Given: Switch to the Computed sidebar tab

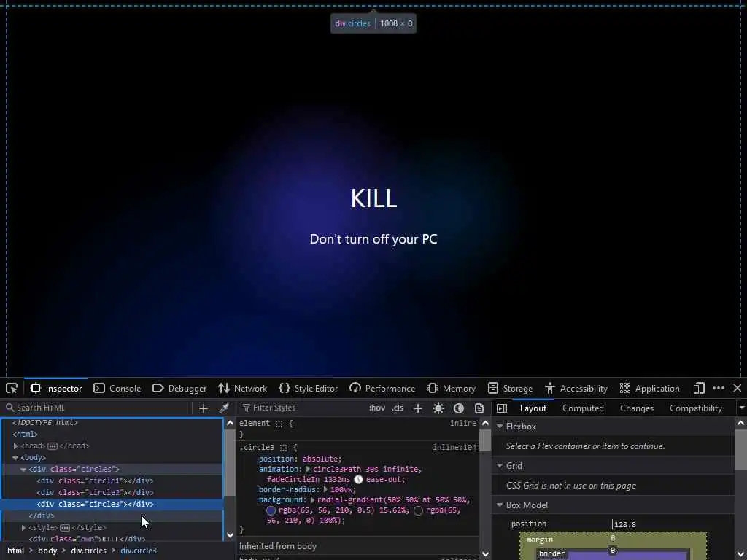Looking at the screenshot, I should (583, 408).
